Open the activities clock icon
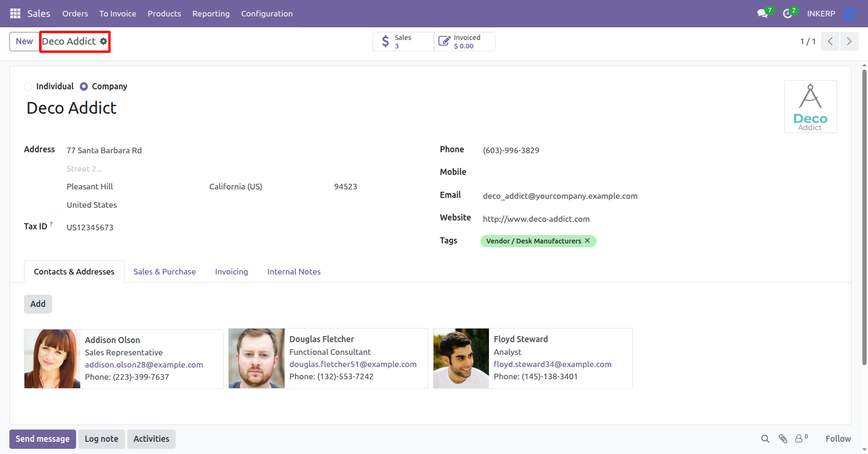868x454 pixels. click(x=787, y=14)
